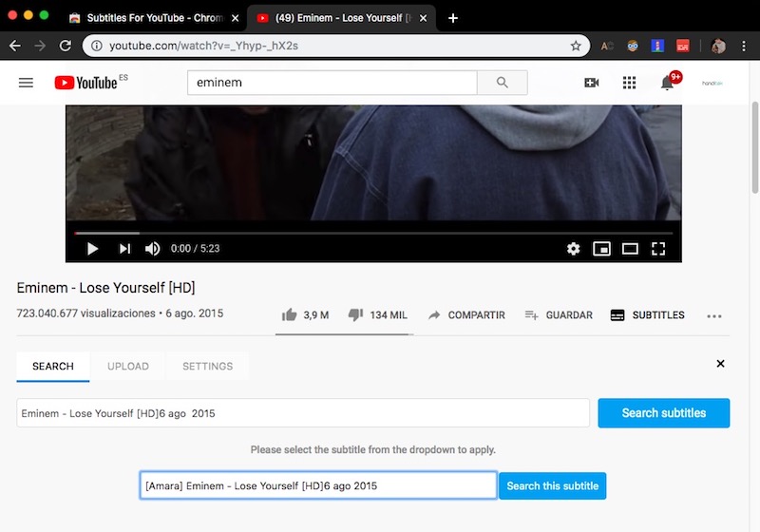Image resolution: width=760 pixels, height=532 pixels.
Task: Open YouTube notifications bell
Action: click(667, 83)
